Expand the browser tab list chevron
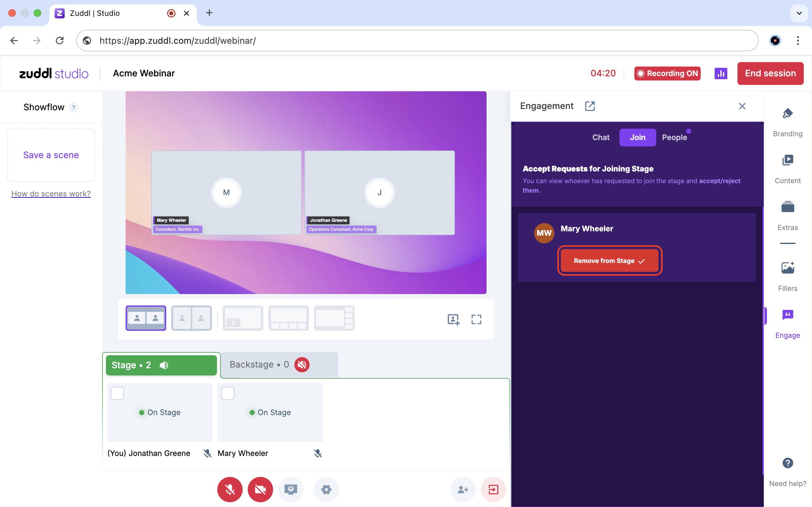This screenshot has width=812, height=507. (799, 13)
